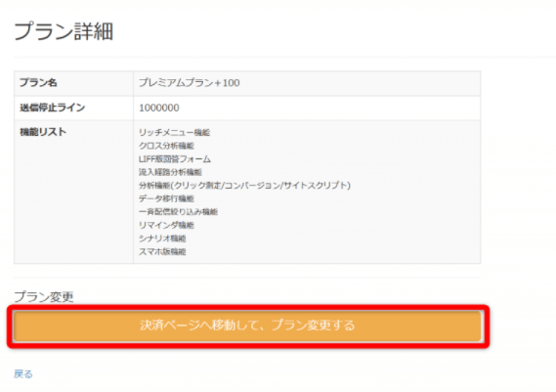
Task: Select 流入経路分析機能 in feature list
Action: (170, 172)
